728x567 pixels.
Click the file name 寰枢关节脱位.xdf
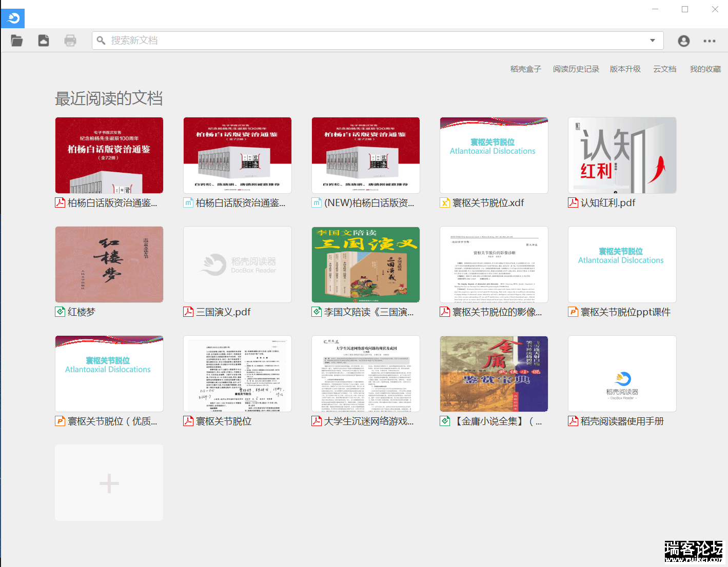tap(488, 203)
